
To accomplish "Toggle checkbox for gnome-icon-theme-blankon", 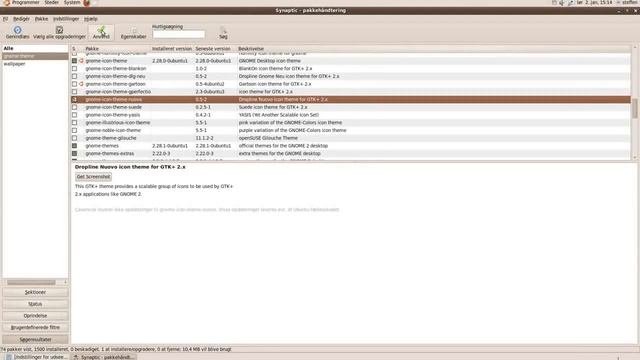I will pyautogui.click(x=74, y=69).
